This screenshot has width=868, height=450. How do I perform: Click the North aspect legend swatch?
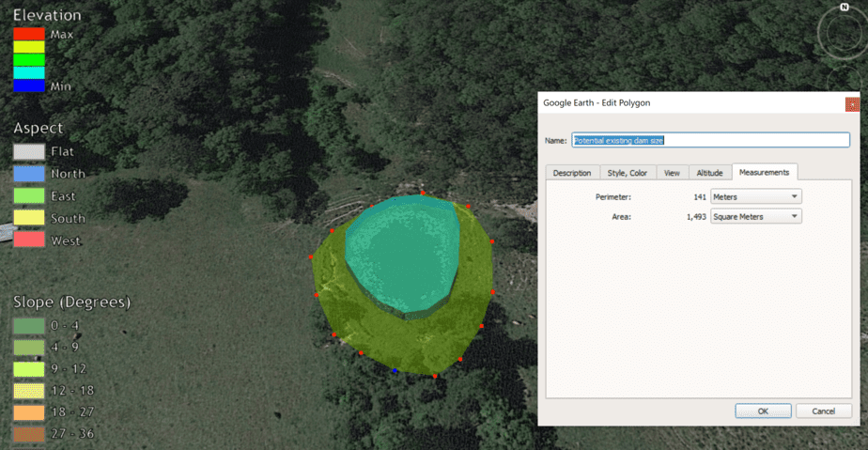pyautogui.click(x=29, y=174)
